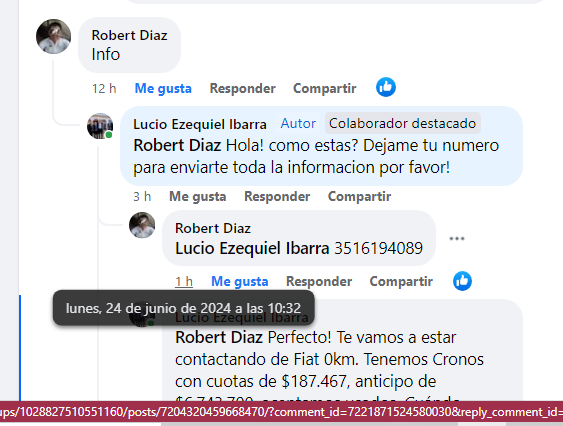Share Robert Diaz's Info comment with Compartir
The width and height of the screenshot is (563, 426).
tap(325, 88)
